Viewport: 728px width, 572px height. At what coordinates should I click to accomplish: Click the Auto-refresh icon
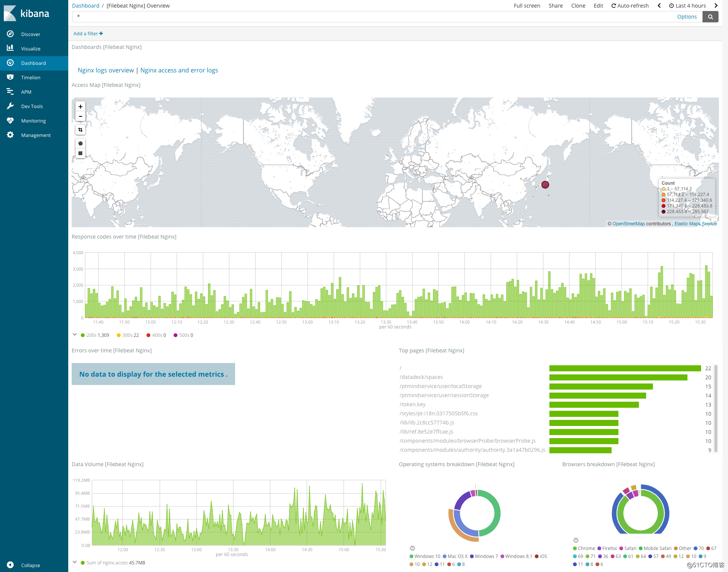tap(613, 6)
